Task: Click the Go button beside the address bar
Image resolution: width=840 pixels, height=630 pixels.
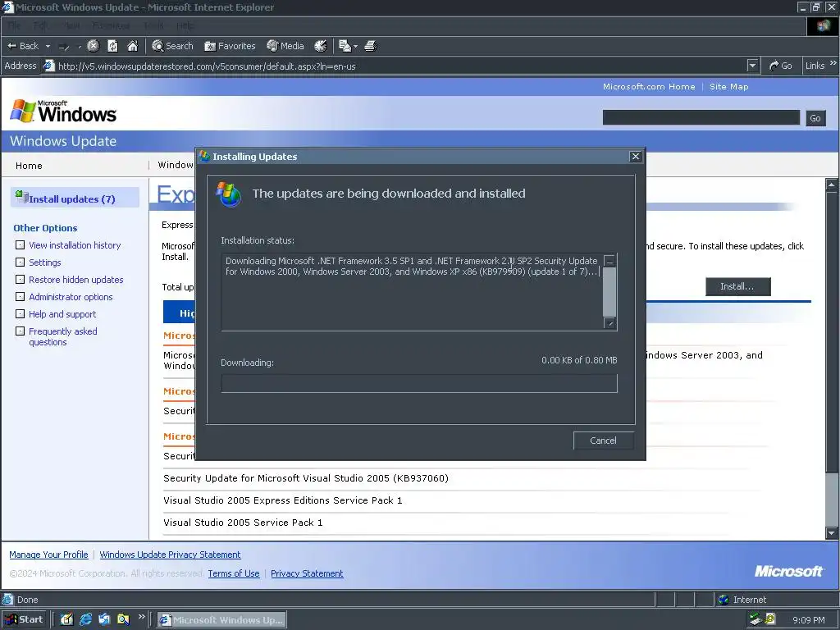Action: pyautogui.click(x=781, y=66)
